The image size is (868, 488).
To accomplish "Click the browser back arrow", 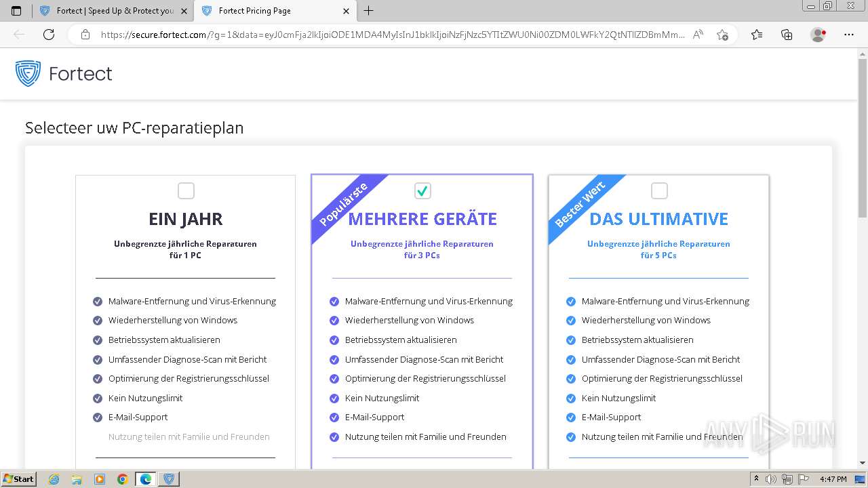I will (x=19, y=35).
